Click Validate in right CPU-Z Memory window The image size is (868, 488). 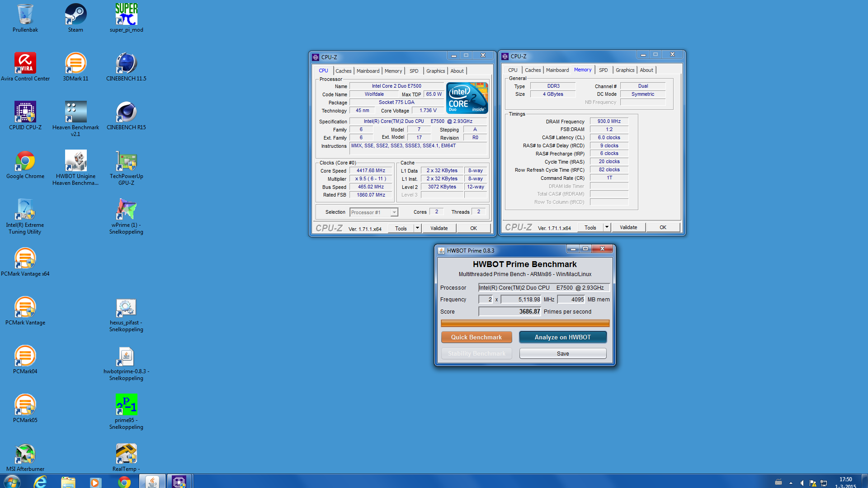(628, 227)
